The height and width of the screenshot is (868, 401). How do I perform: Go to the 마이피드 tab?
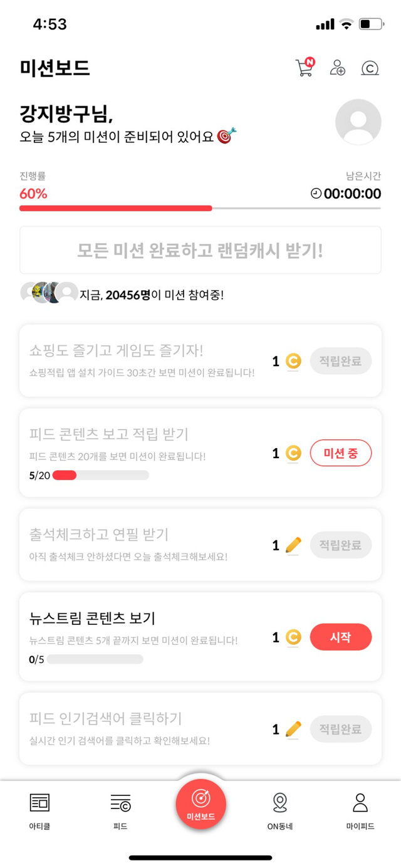[x=360, y=808]
